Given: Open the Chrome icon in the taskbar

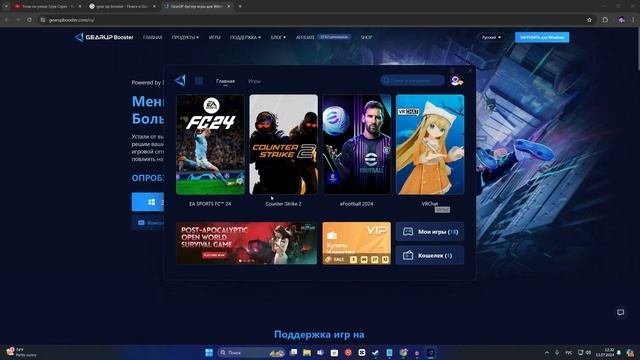Looking at the screenshot, I should [403, 352].
